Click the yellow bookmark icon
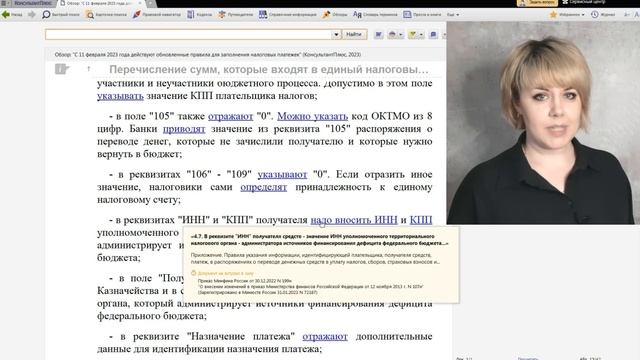 412,35
